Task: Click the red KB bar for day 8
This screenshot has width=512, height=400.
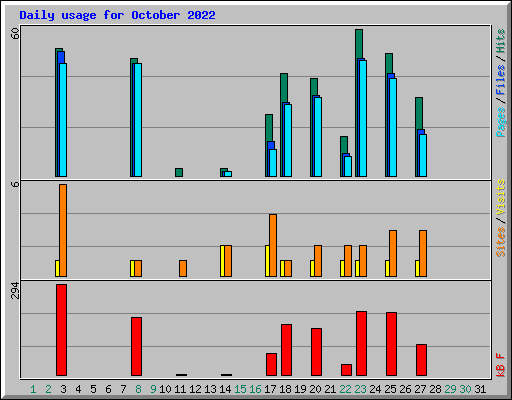Action: pyautogui.click(x=137, y=347)
